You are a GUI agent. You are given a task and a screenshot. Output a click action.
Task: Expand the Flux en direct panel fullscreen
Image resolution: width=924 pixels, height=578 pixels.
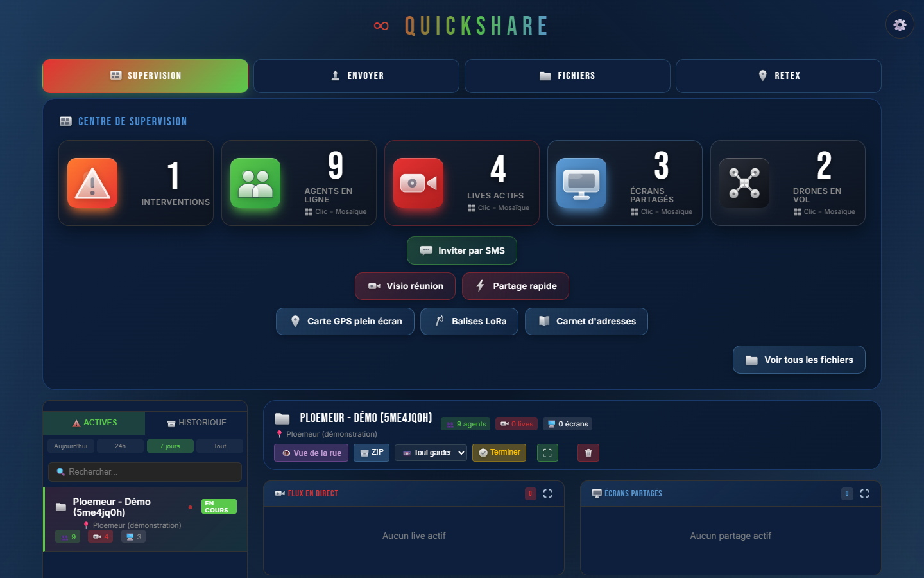(x=547, y=493)
